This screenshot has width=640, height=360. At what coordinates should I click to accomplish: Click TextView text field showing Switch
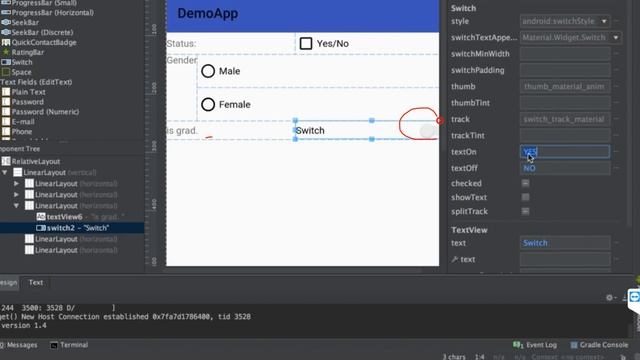click(565, 243)
